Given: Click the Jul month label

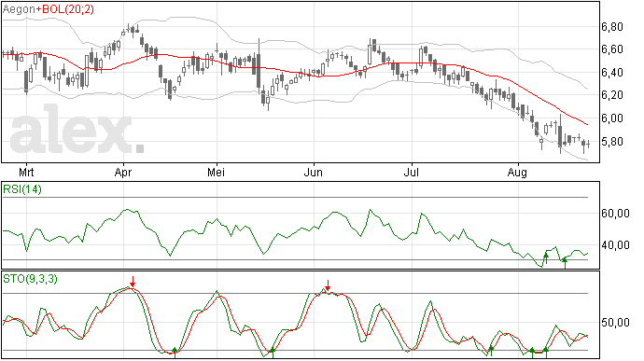Looking at the screenshot, I should [x=411, y=172].
